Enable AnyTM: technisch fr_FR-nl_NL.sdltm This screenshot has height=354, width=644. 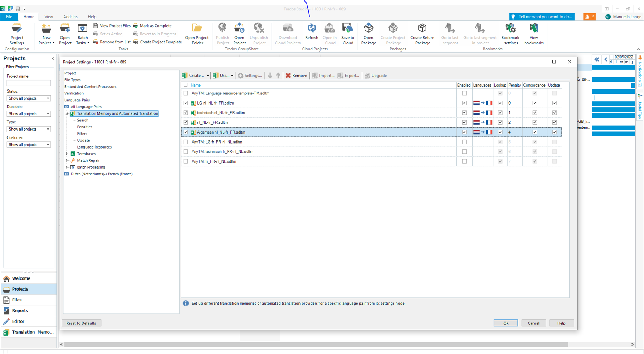tap(464, 151)
